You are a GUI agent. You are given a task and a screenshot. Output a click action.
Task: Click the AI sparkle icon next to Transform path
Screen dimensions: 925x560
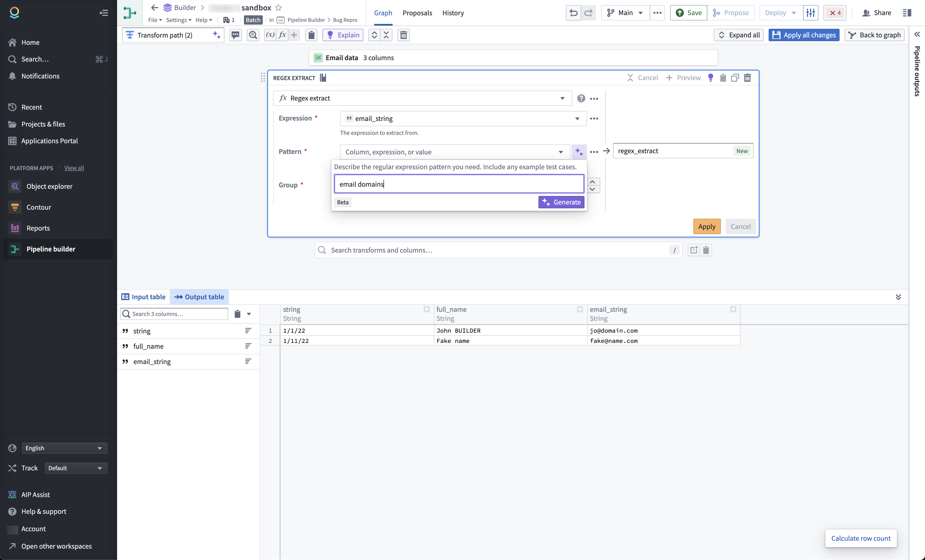[x=216, y=35]
